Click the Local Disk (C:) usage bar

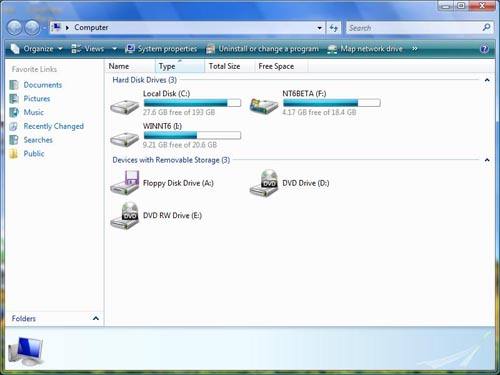coord(192,103)
